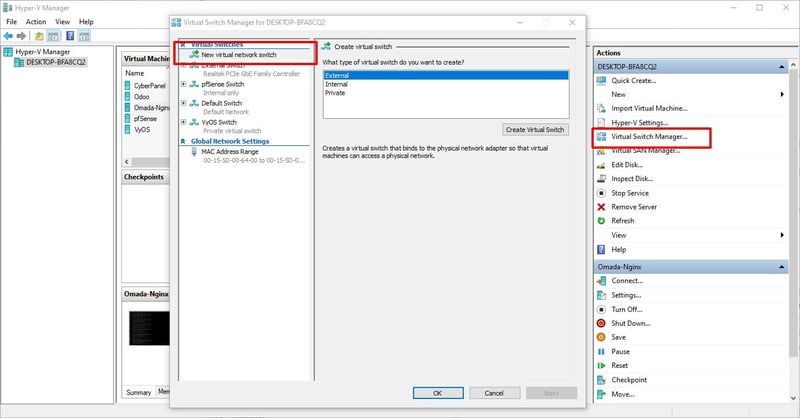Click the Help icon in Actions pane
The height and width of the screenshot is (418, 800).
(x=601, y=250)
